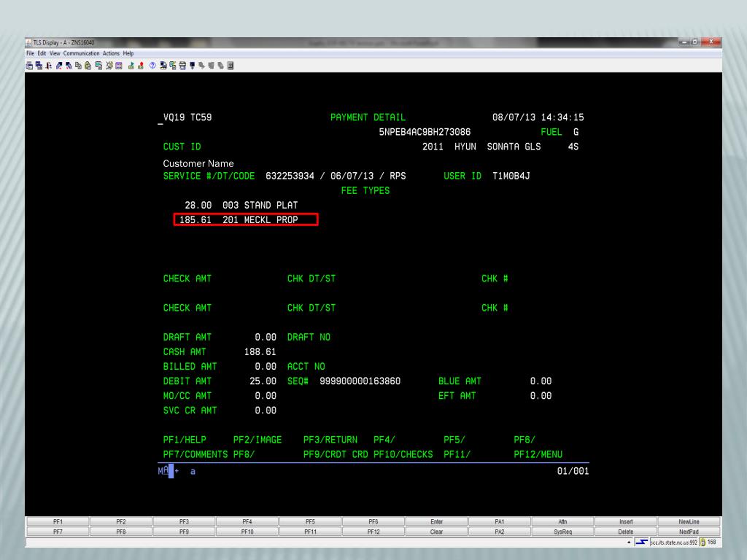This screenshot has height=560, width=747.
Task: Click the PF6 keypad button
Action: point(373,522)
